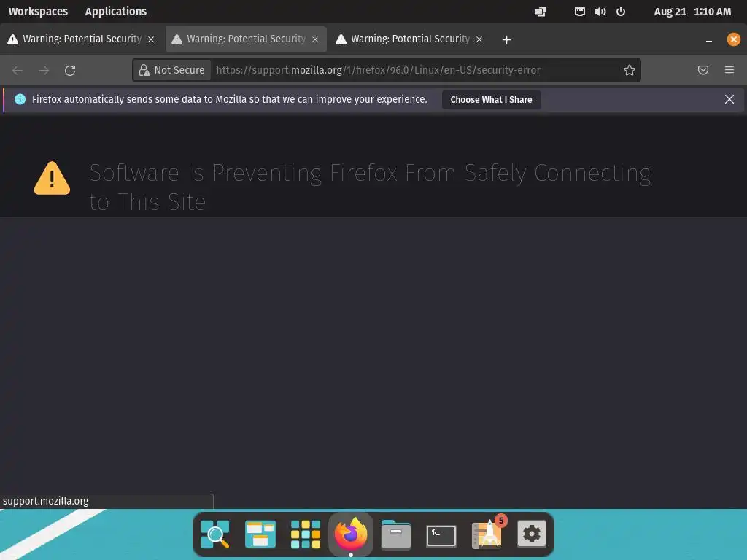
Task: Close the third Warning tab
Action: coord(479,39)
